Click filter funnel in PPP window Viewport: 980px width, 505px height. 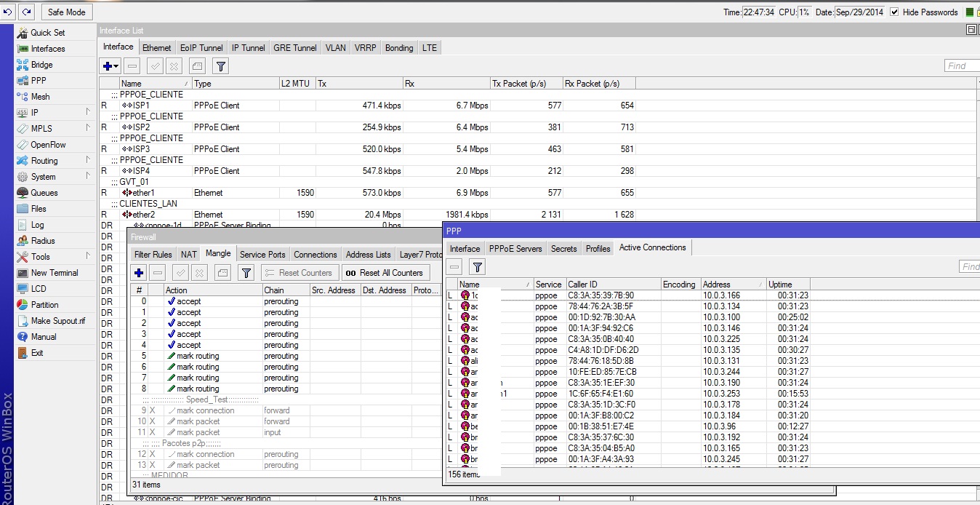[476, 267]
